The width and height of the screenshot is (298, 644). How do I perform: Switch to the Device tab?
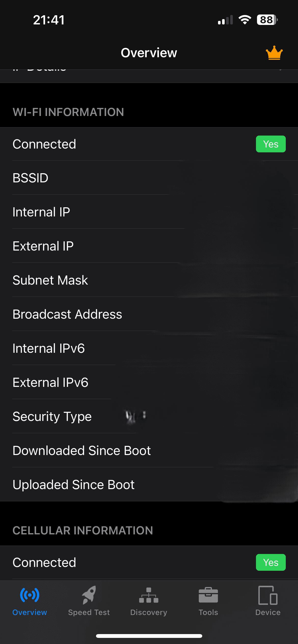[x=268, y=600]
